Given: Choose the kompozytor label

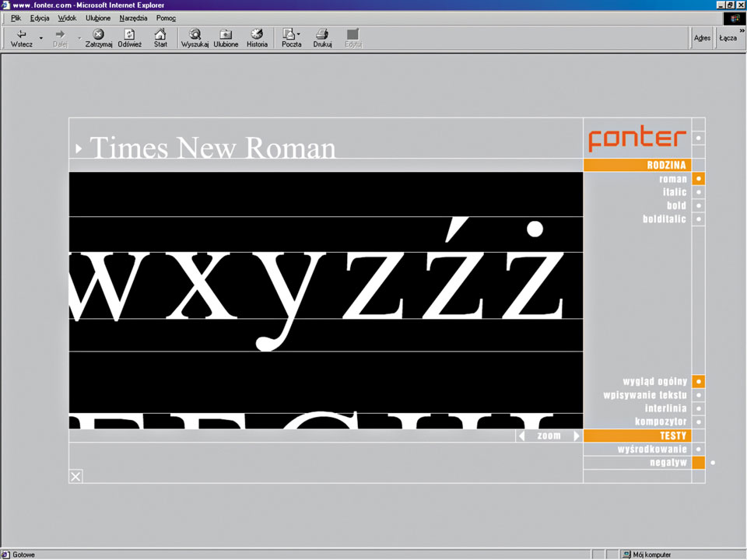Looking at the screenshot, I should coord(661,422).
